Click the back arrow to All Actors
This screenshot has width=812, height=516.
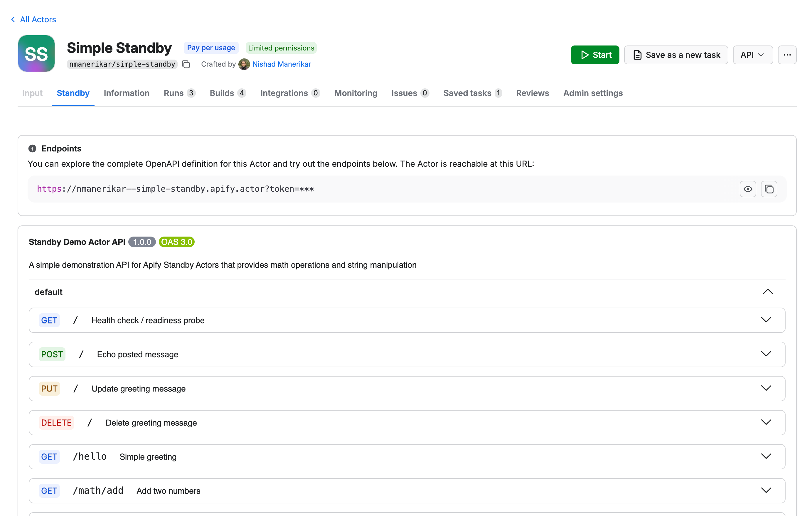(13, 19)
